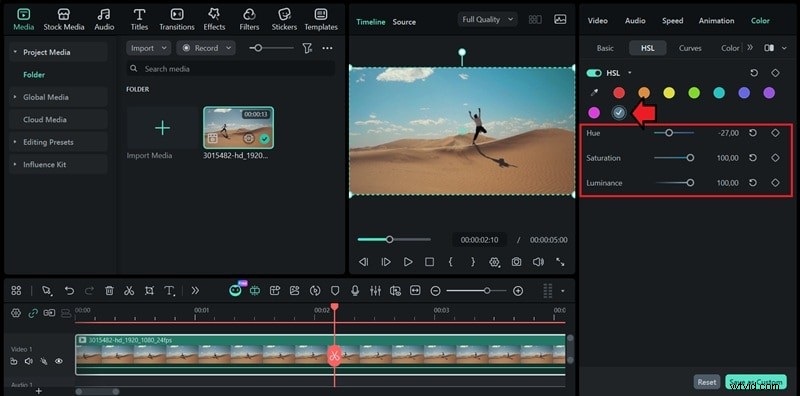Open the Audio media tab

pyautogui.click(x=104, y=20)
